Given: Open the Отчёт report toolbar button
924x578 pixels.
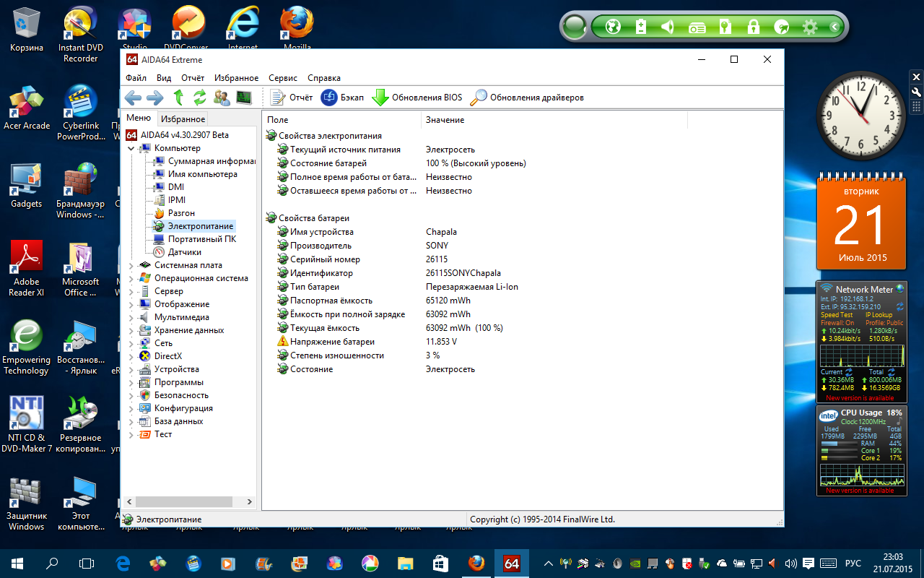Looking at the screenshot, I should (x=291, y=98).
